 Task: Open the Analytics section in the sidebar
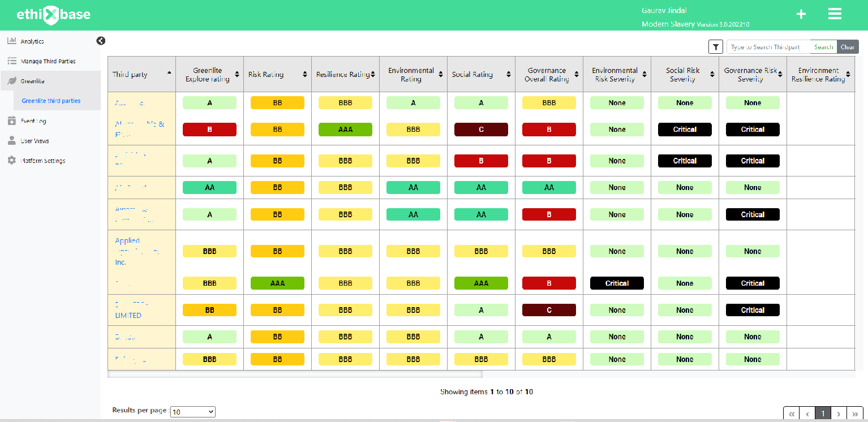point(31,41)
